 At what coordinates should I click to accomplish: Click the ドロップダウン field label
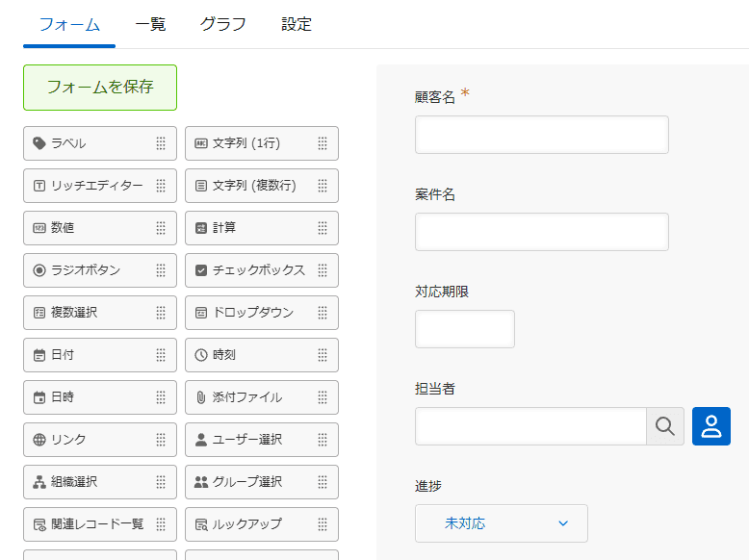click(253, 313)
